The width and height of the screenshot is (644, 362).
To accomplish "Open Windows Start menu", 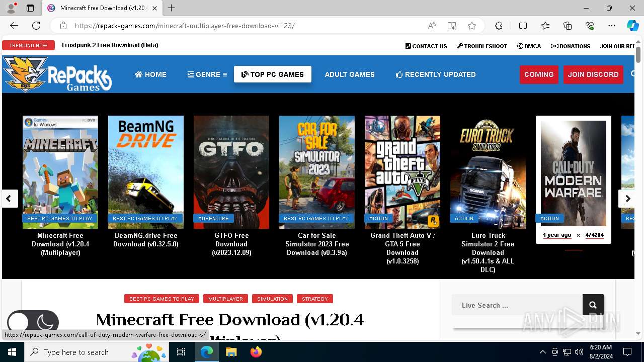I will [x=12, y=352].
